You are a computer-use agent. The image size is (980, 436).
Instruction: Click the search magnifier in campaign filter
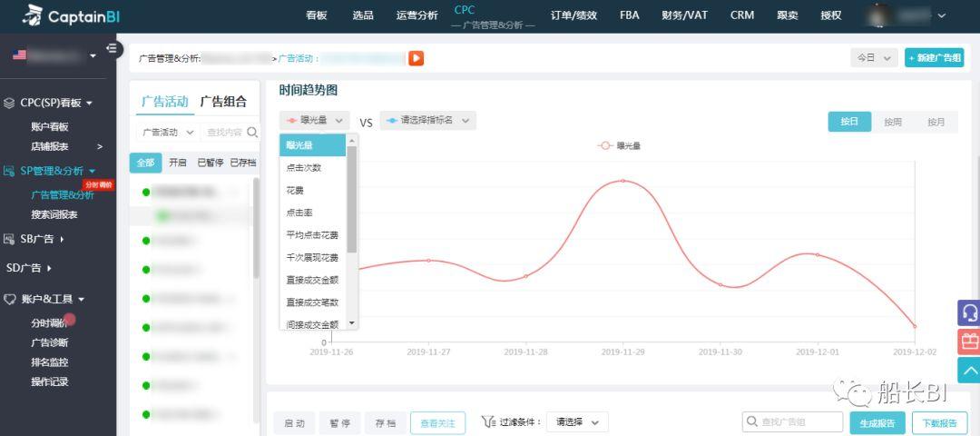[x=252, y=132]
